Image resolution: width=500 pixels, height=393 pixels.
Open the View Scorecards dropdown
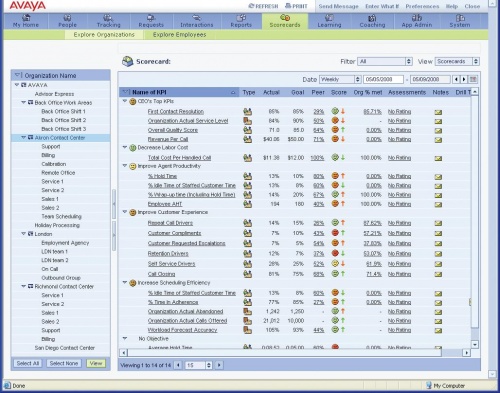457,61
